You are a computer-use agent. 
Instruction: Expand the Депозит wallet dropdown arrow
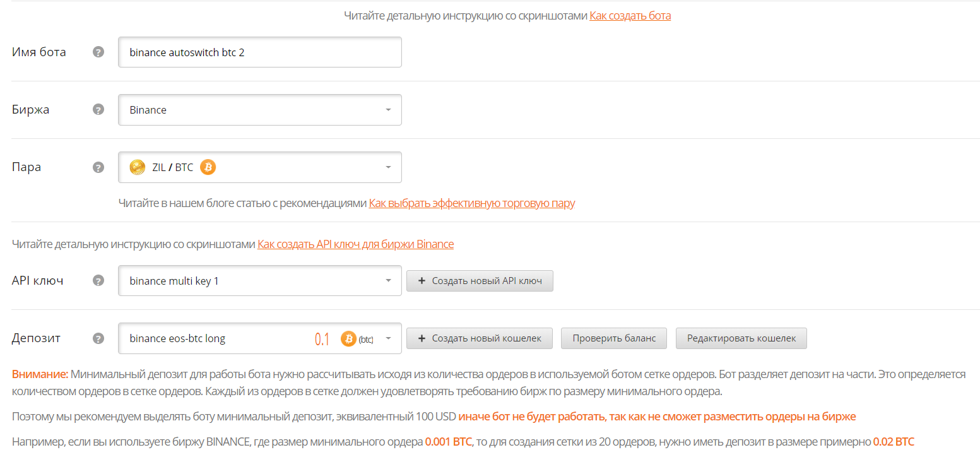[x=388, y=338]
